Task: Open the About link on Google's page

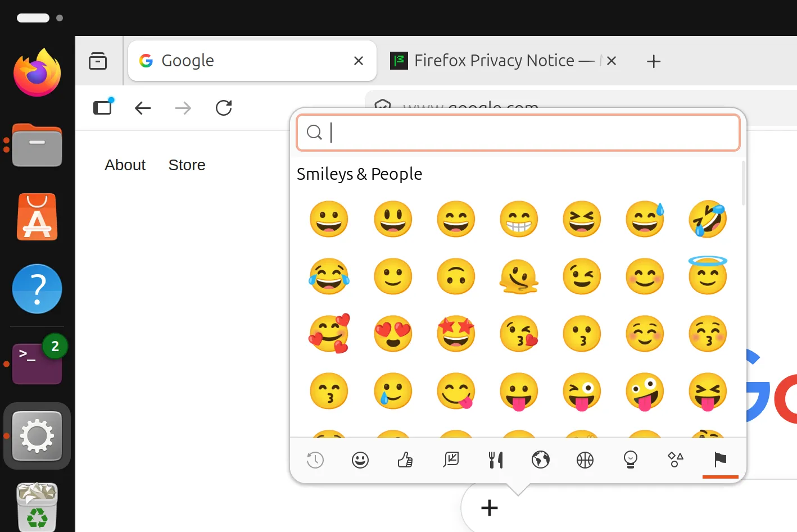Action: pyautogui.click(x=125, y=165)
